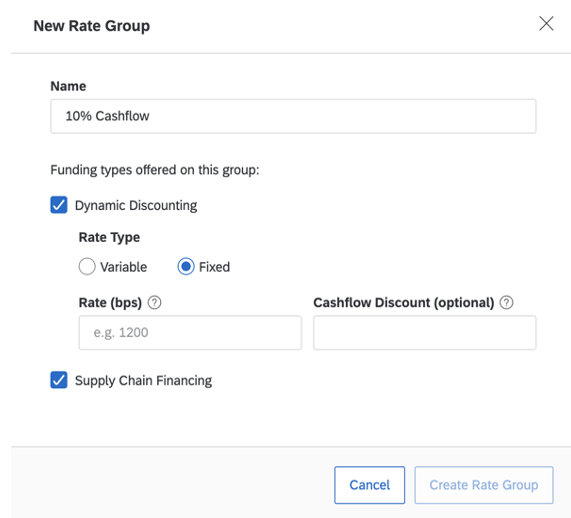Select the Variable rate type radio button
This screenshot has height=518, width=571.
pyautogui.click(x=87, y=266)
